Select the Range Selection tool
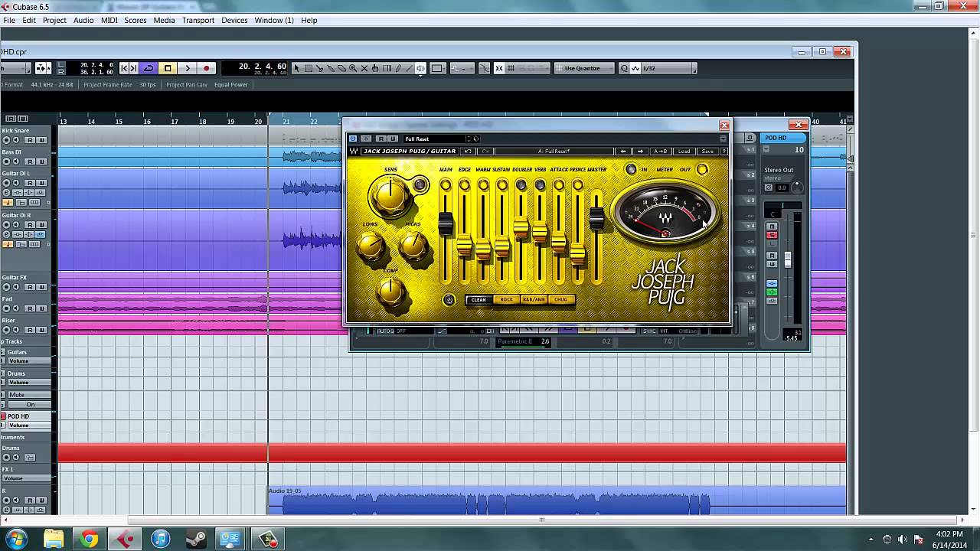The width and height of the screenshot is (980, 551). click(x=309, y=68)
